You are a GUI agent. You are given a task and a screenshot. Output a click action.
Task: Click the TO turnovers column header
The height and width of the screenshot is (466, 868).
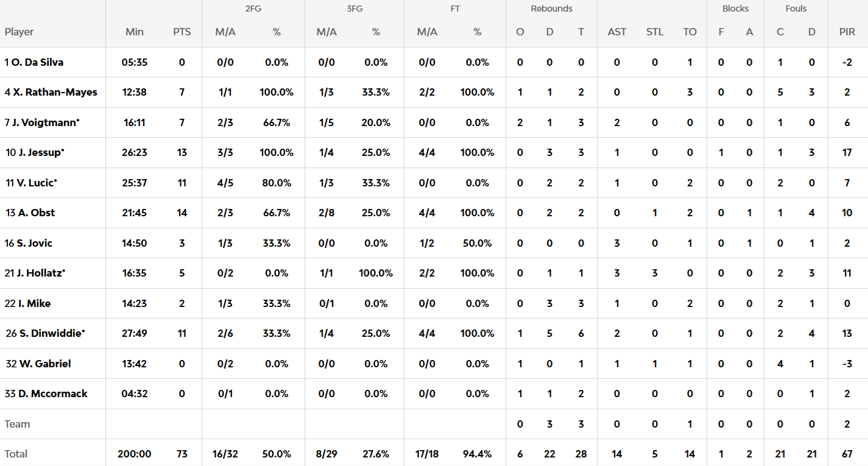[x=690, y=32]
